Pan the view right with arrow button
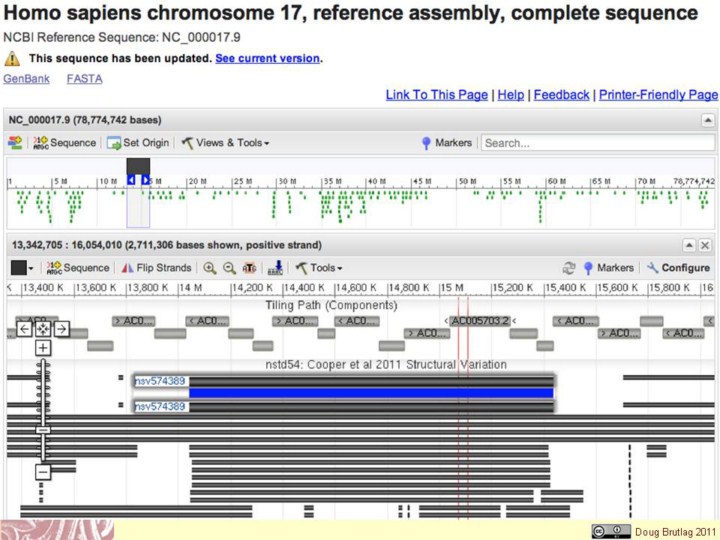Screen dimensions: 720x540 point(62,329)
